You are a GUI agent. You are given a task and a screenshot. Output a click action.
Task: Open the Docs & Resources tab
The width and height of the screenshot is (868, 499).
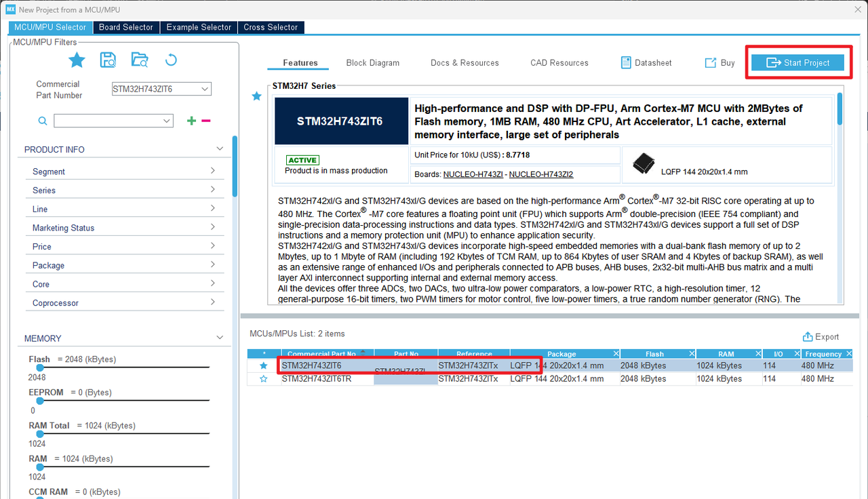(465, 62)
